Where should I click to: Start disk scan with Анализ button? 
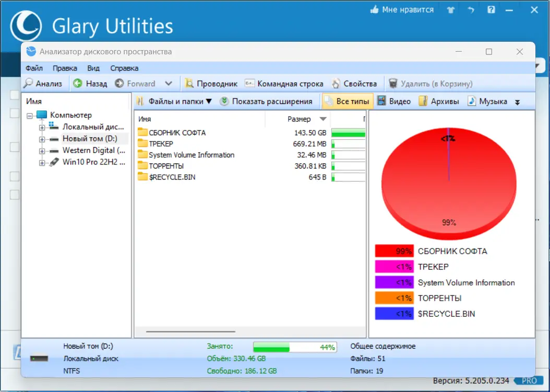tap(43, 84)
